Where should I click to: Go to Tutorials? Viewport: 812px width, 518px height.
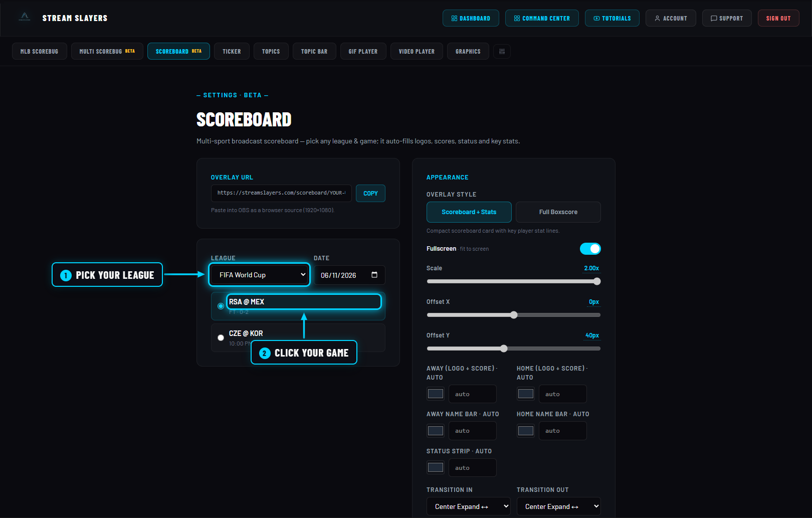(x=612, y=18)
